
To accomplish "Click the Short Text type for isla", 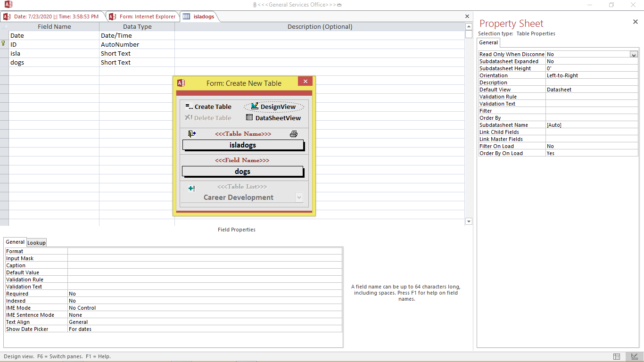I will click(137, 53).
